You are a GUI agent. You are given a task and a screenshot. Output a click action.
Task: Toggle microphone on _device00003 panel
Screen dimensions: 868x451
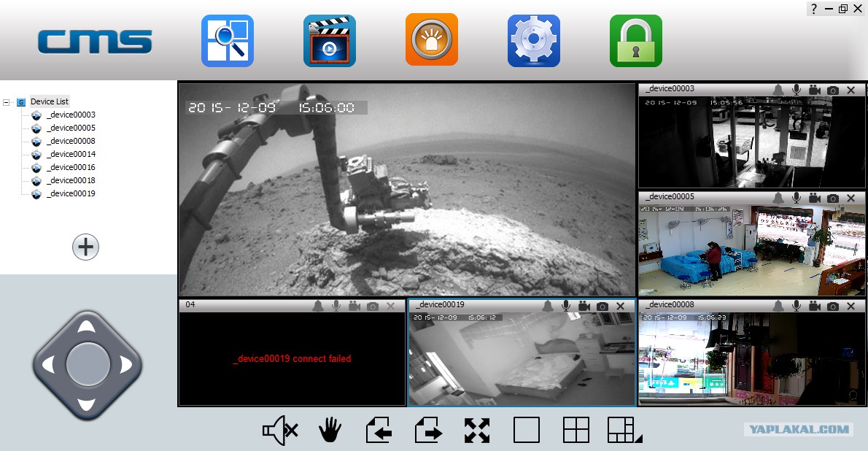(x=797, y=90)
